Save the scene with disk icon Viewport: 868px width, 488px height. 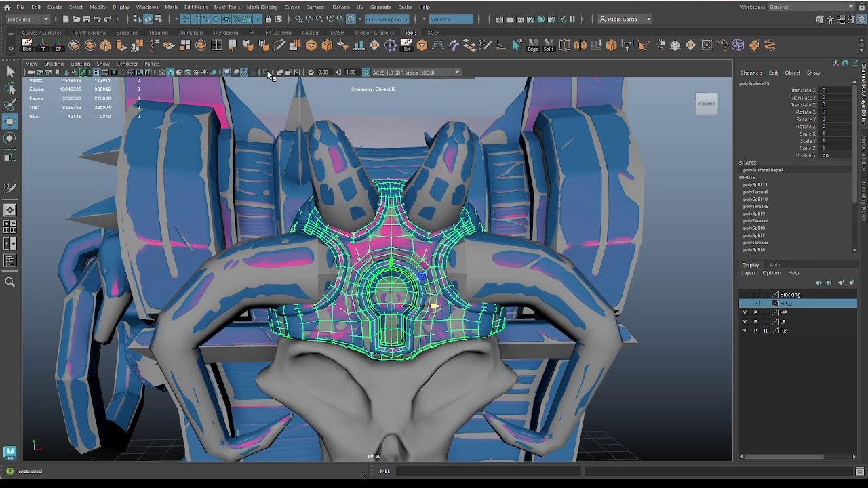click(x=86, y=19)
